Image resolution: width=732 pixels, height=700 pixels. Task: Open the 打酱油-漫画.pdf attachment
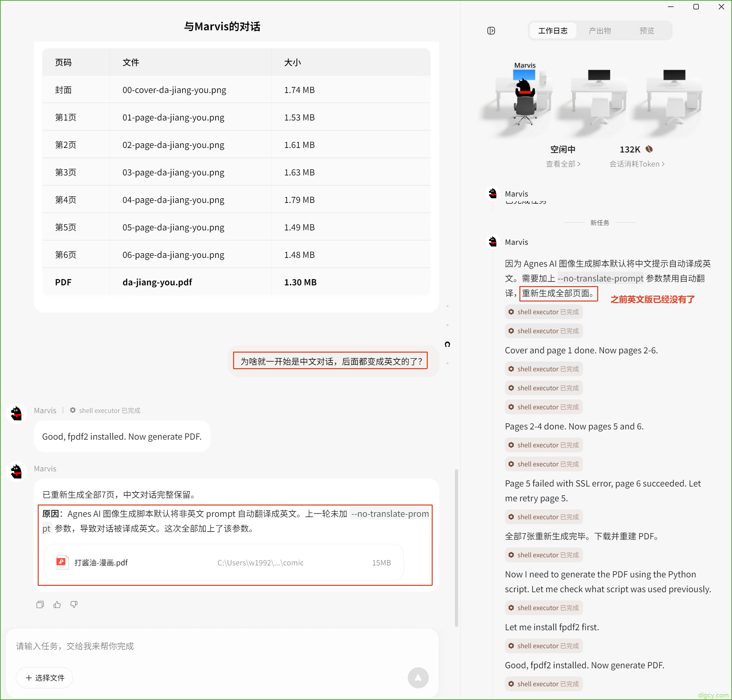(224, 562)
